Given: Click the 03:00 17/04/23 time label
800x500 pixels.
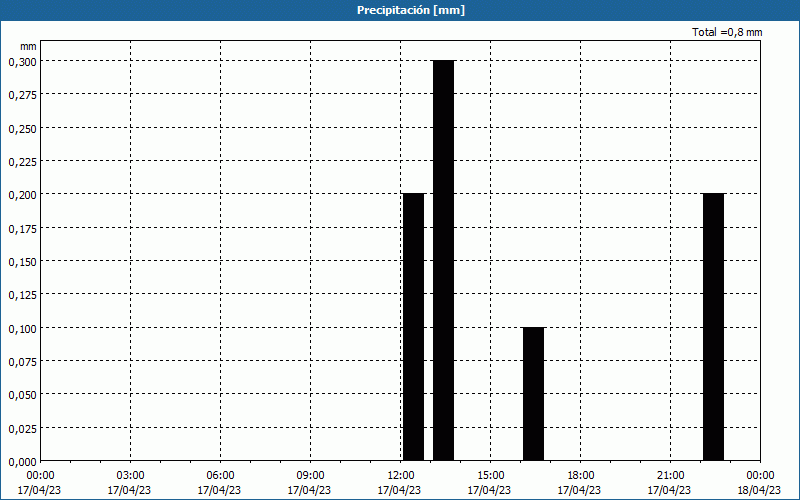Looking at the screenshot, I should pyautogui.click(x=129, y=483).
